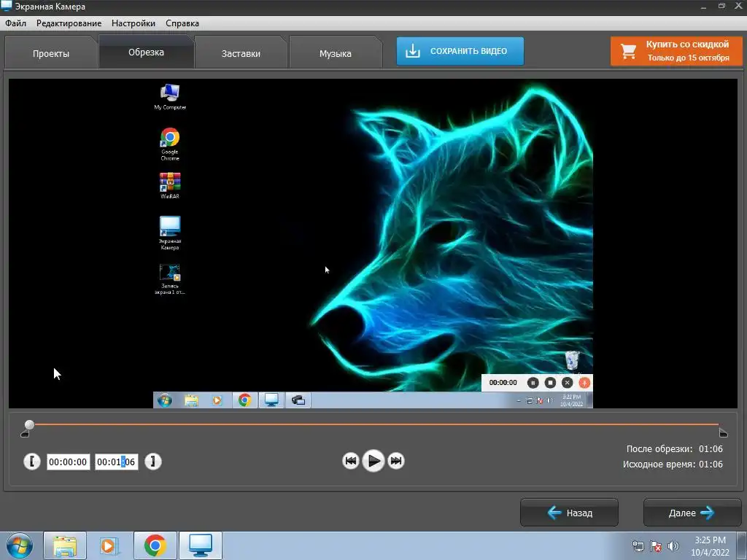This screenshot has height=560, width=747.
Task: Click the shopping cart icon
Action: [628, 52]
